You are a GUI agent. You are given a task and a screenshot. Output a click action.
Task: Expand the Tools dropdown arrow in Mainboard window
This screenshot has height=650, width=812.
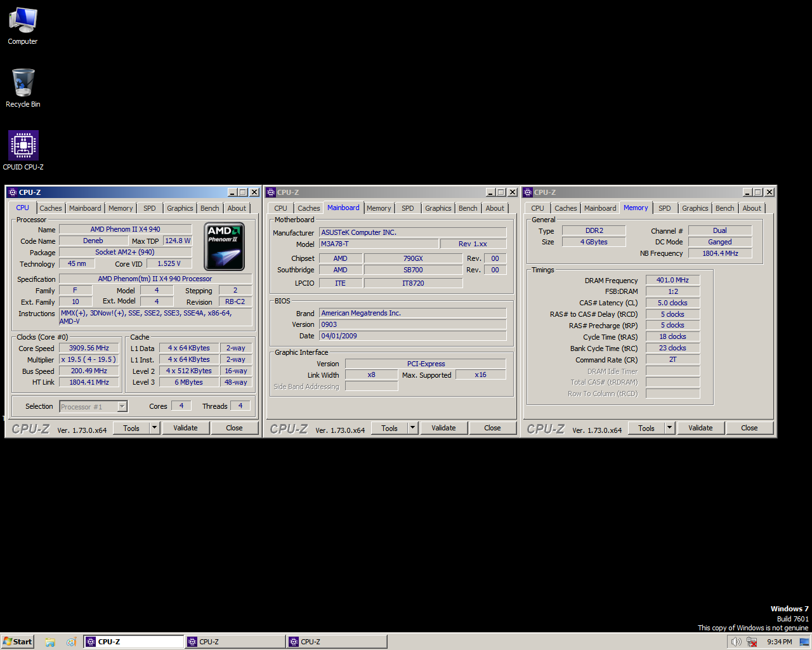pos(412,428)
